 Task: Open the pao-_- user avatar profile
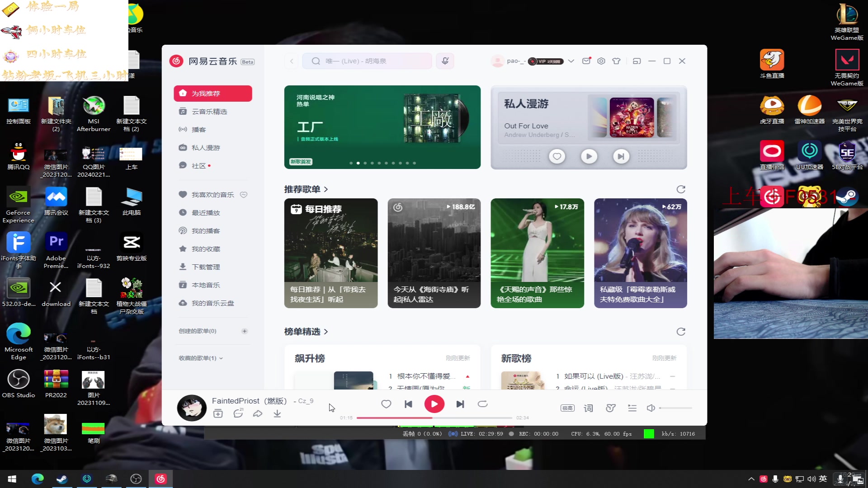coord(497,61)
